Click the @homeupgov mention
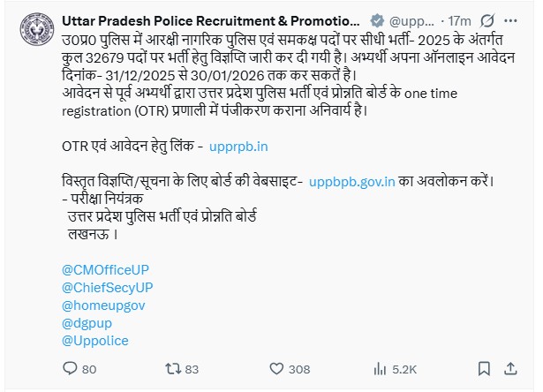The height and width of the screenshot is (392, 543). (104, 305)
